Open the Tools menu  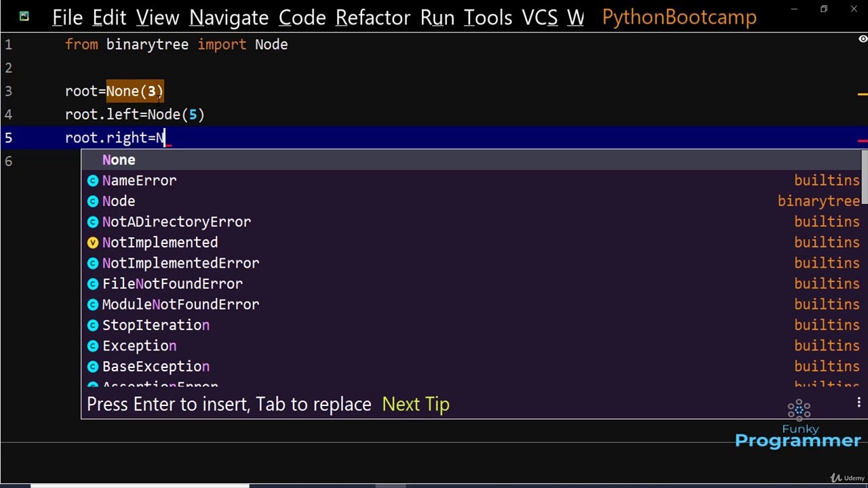tap(488, 18)
